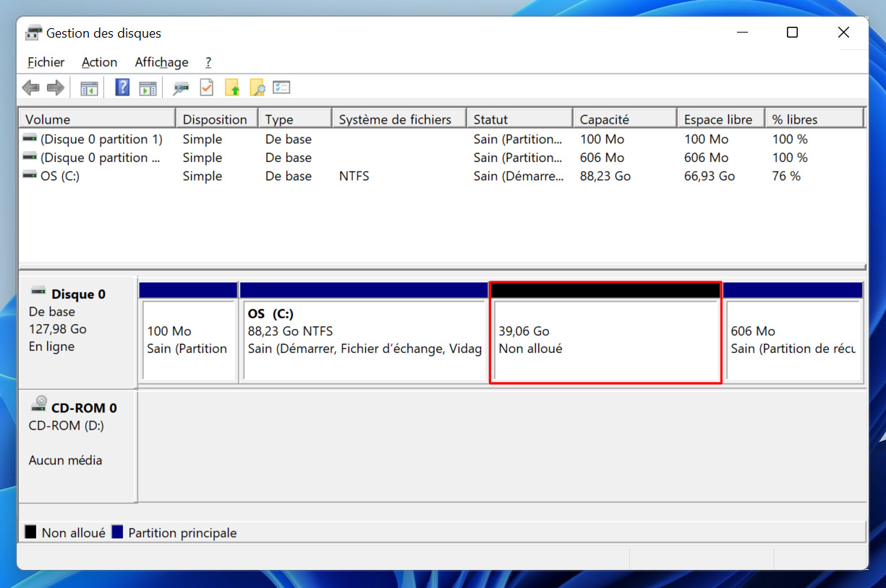
Task: Sort by the % libres column header
Action: pyautogui.click(x=815, y=119)
